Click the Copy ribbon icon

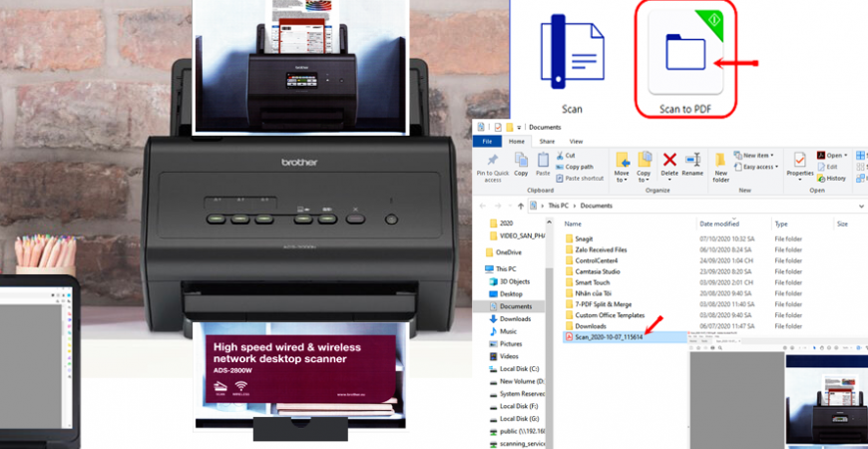click(521, 165)
